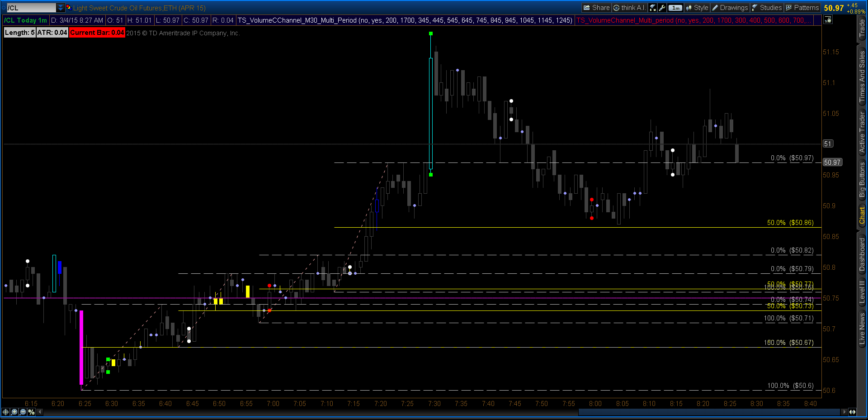Open the Style menu
The image size is (868, 420).
(697, 8)
